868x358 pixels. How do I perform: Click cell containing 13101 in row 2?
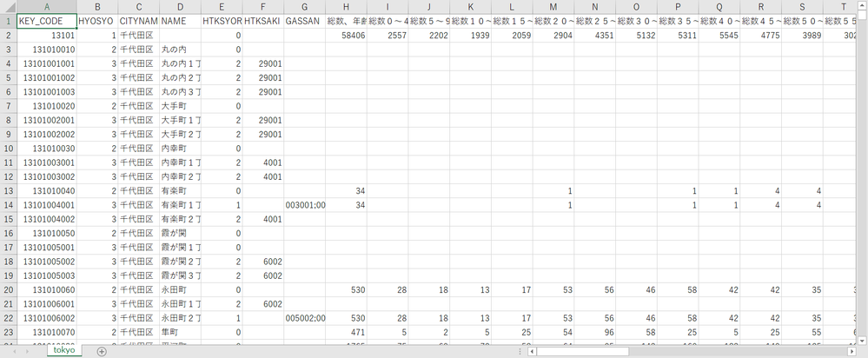click(x=47, y=35)
